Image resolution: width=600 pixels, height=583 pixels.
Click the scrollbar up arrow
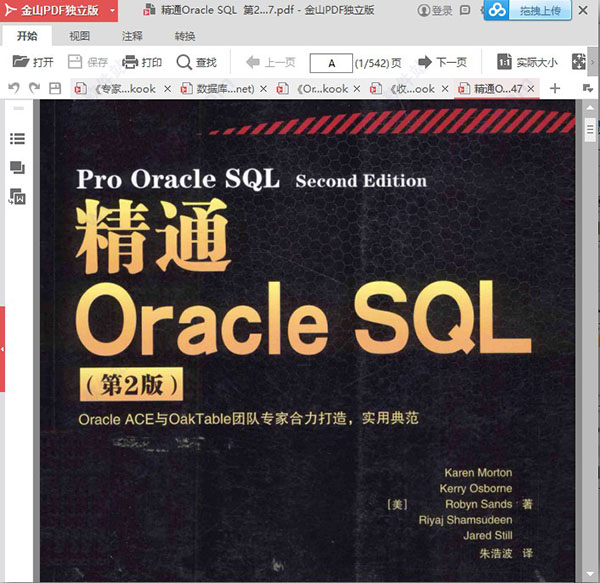590,108
